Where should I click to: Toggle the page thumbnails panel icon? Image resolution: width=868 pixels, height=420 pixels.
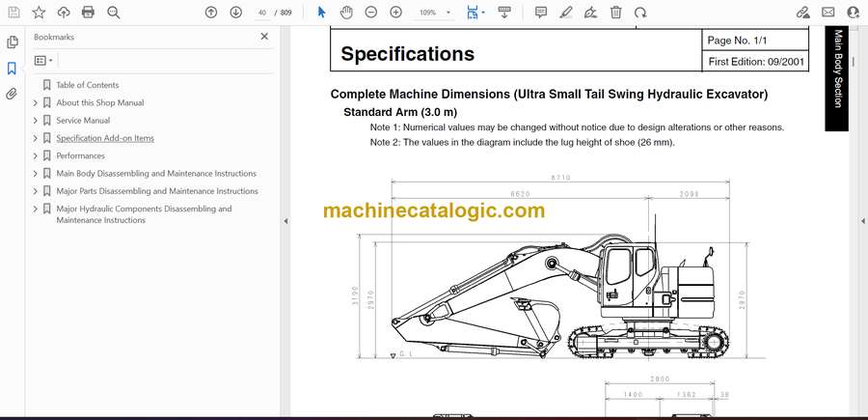pyautogui.click(x=12, y=42)
